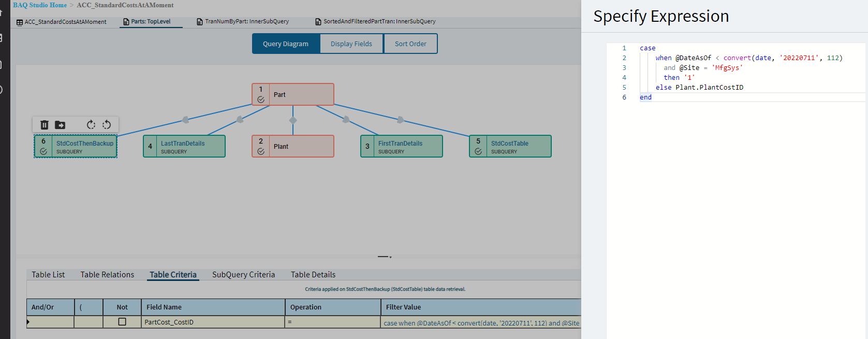
Task: Click the And/Or cell in PartCost_CostID row
Action: coord(50,322)
